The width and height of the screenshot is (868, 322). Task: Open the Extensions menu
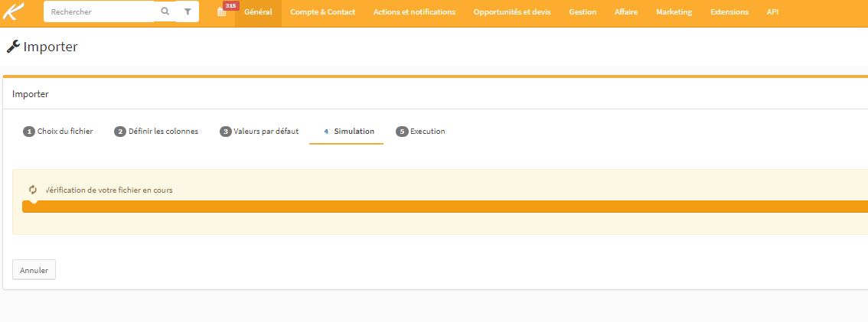coord(729,12)
